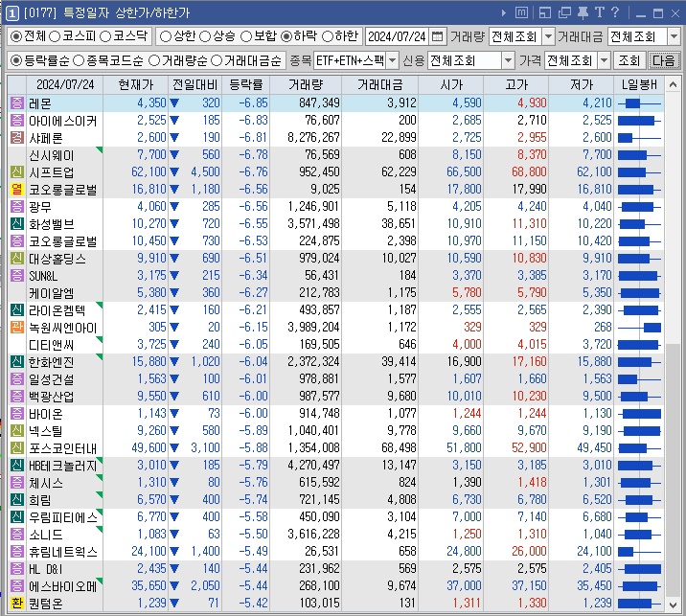Click the 거래대금 column header
This screenshot has width=686, height=616.
(x=380, y=84)
